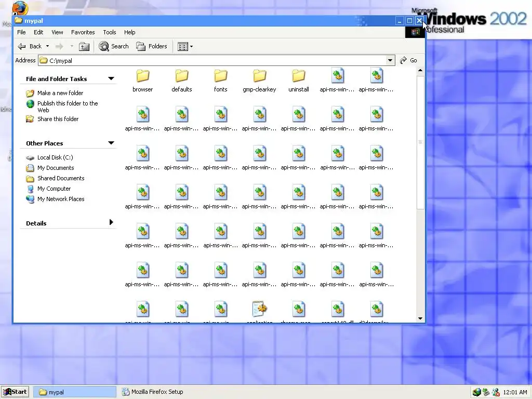This screenshot has height=399, width=532.
Task: Collapse the File and Folder Tasks panel
Action: click(x=111, y=79)
